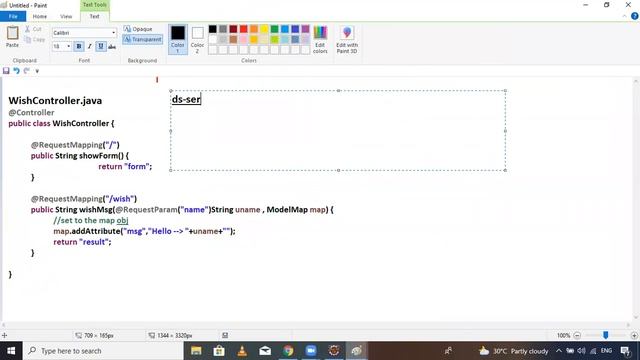Click the Paste clipboard icon
This screenshot has height=360, width=640.
click(12, 37)
